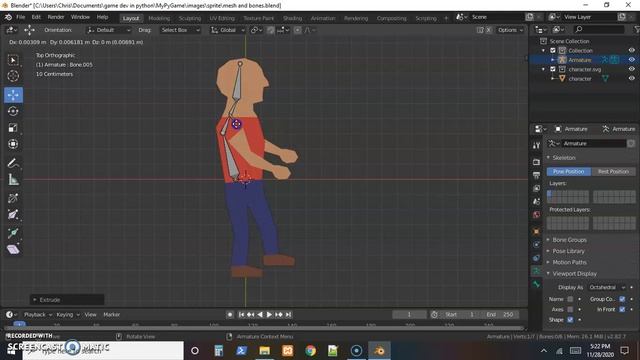Viewport: 640px width, 360px height.
Task: Disable the In Front checkbox
Action: [x=622, y=309]
